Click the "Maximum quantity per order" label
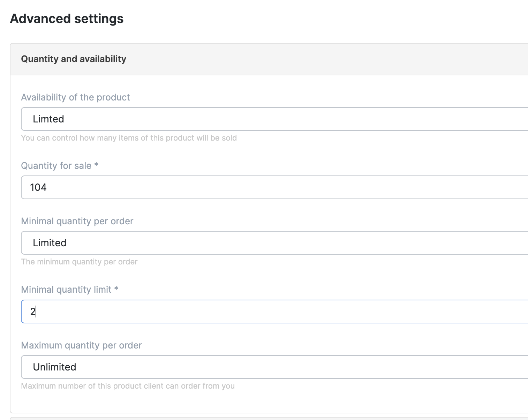This screenshot has width=528, height=420. point(81,345)
